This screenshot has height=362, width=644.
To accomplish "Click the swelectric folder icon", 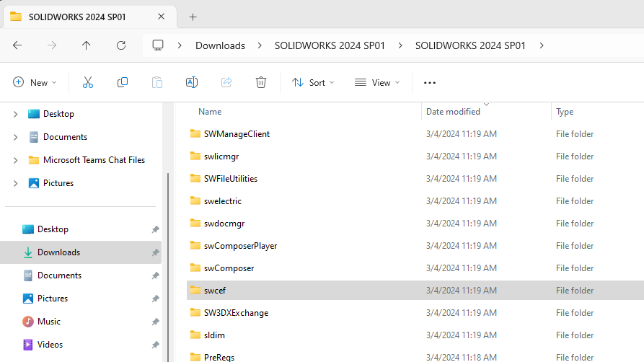I will [195, 200].
